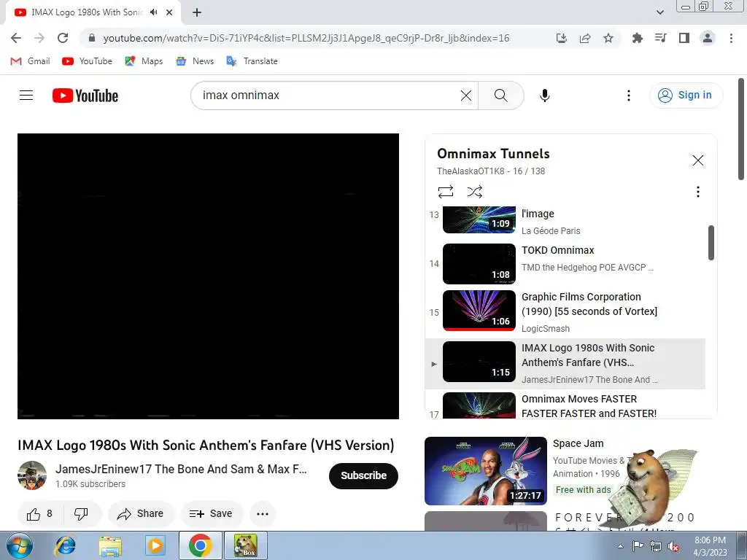Mute tab via speaker icon
Image resolution: width=747 pixels, height=560 pixels.
(x=153, y=12)
